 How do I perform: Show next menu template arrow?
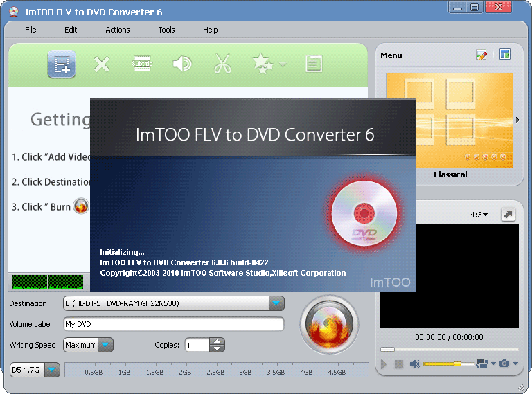point(517,120)
